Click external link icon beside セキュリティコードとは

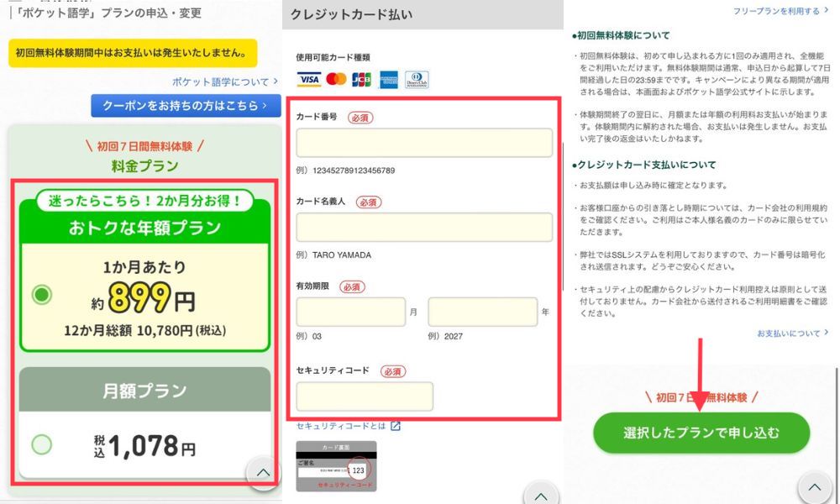tap(396, 426)
